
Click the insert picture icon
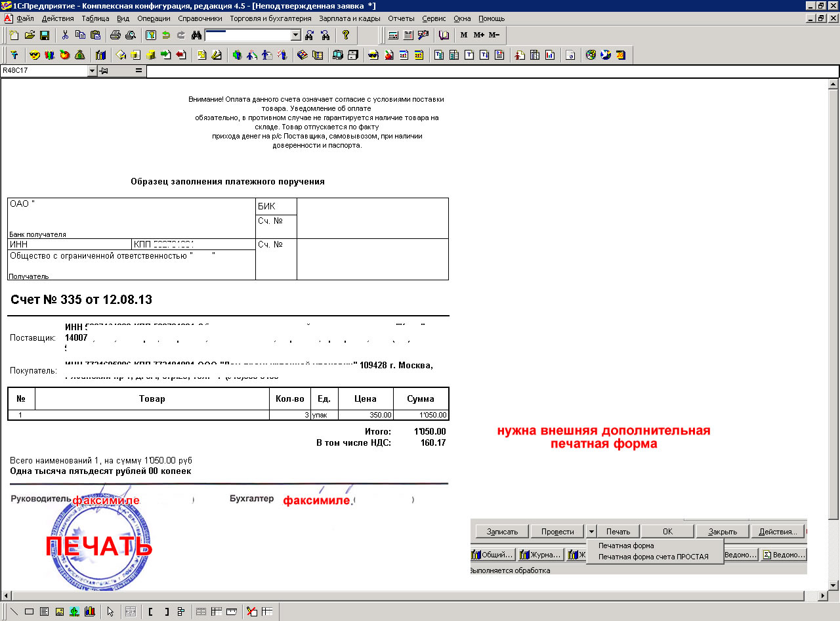point(60,612)
